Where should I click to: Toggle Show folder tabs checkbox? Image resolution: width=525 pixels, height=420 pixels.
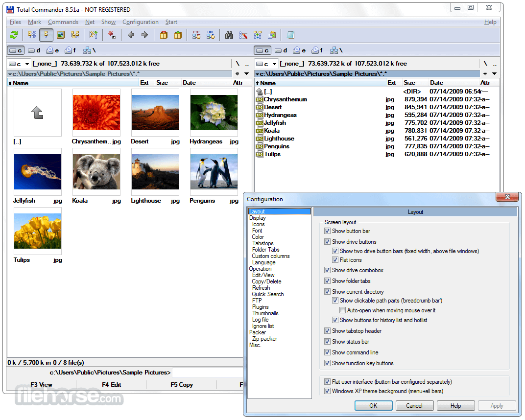point(328,281)
